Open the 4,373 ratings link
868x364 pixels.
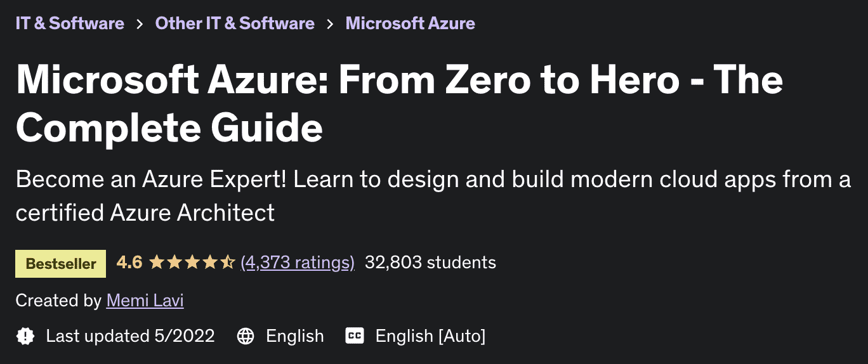coord(298,262)
